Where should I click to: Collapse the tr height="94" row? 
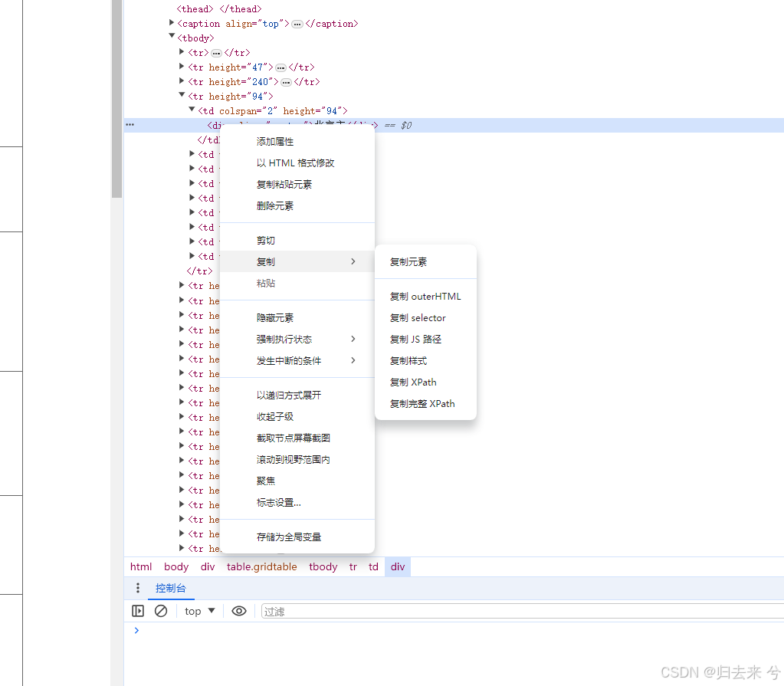coord(182,94)
